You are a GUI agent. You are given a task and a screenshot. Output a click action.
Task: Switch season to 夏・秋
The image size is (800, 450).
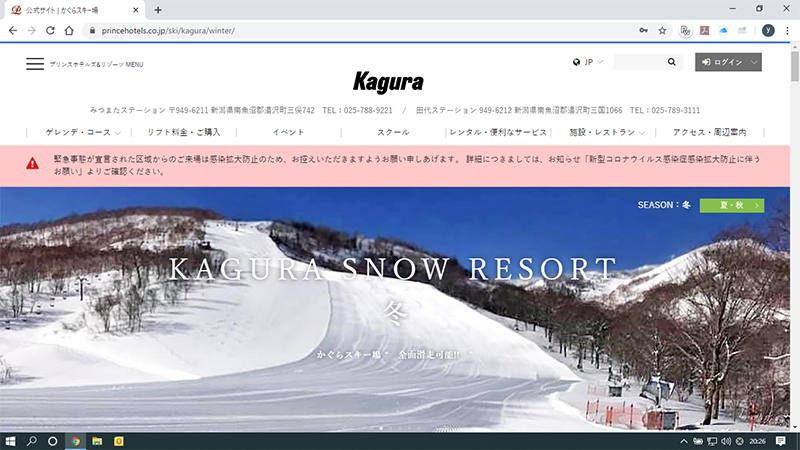(732, 205)
